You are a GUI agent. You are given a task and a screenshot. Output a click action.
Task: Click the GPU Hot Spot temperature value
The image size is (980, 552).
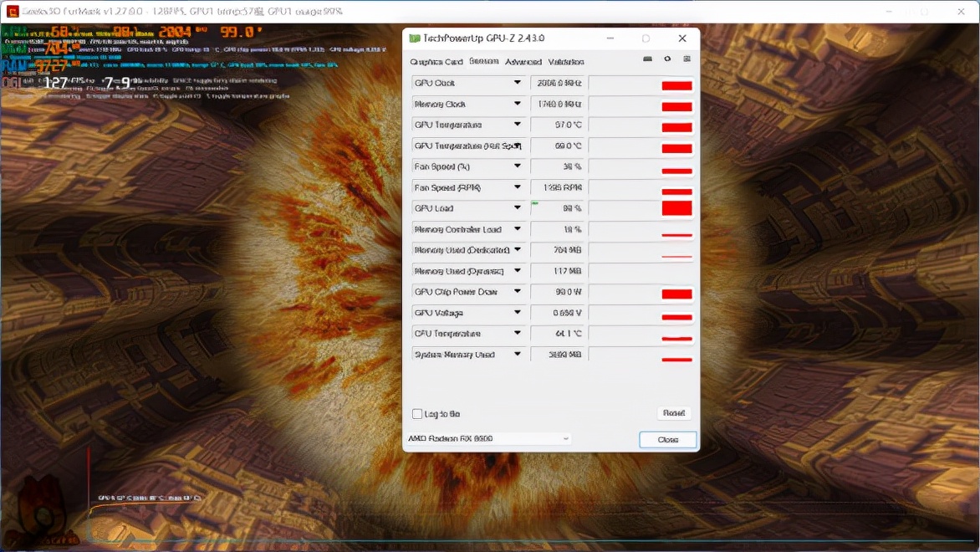click(x=558, y=146)
